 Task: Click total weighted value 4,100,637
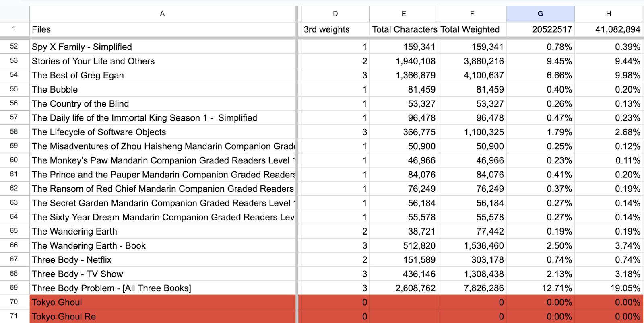pyautogui.click(x=472, y=75)
